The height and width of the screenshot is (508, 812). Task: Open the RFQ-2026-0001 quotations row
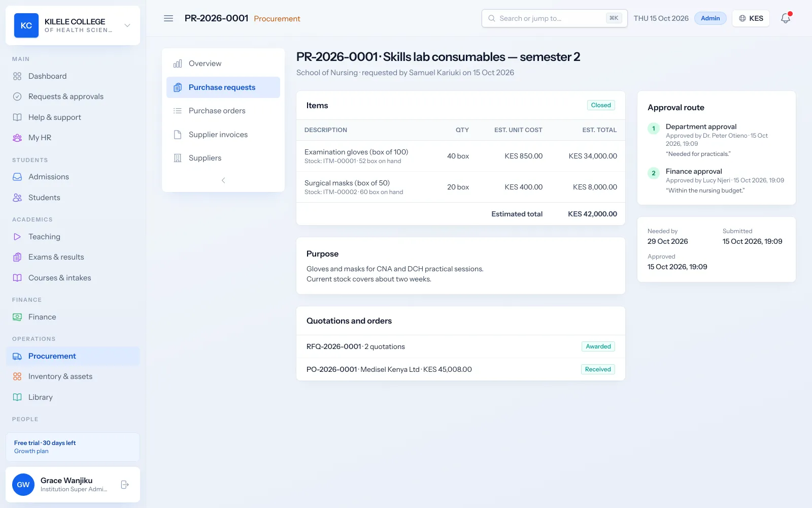point(461,346)
